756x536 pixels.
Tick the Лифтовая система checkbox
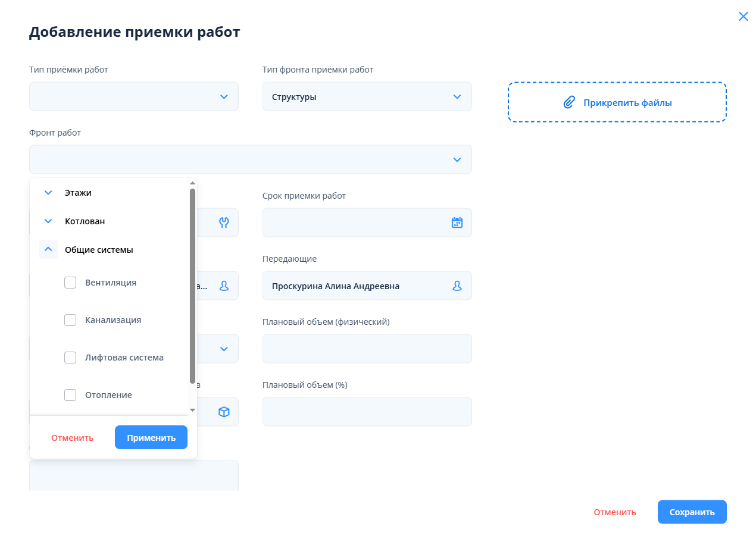coord(70,358)
